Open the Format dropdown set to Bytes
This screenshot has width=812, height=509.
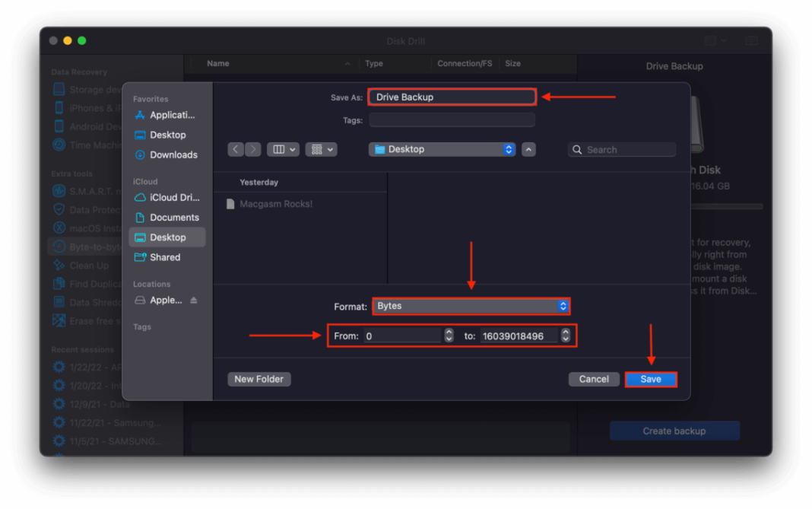coord(471,306)
